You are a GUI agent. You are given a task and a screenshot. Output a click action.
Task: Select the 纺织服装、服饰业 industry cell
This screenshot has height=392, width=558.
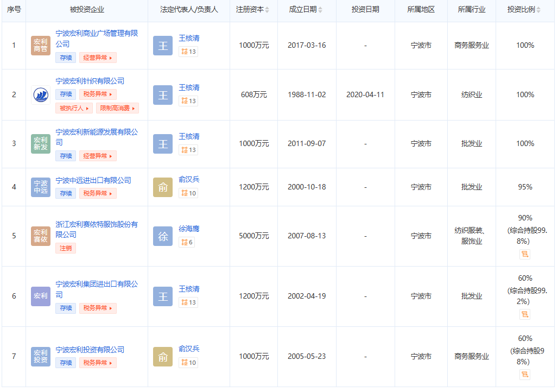click(472, 236)
